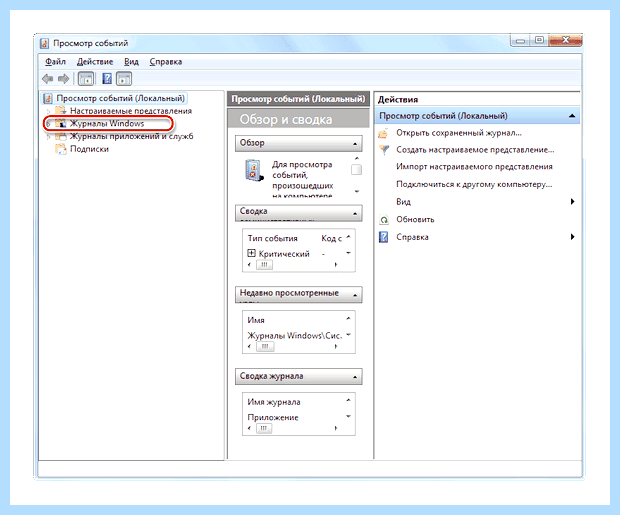Open the Действие menu
620x515 pixels.
tap(95, 62)
